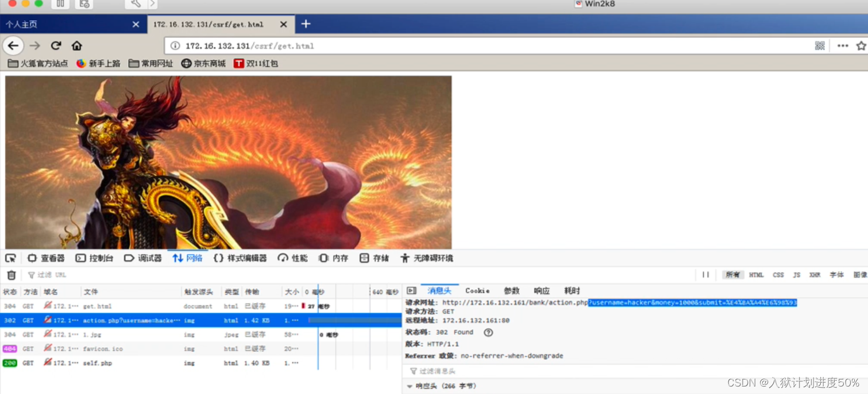Switch to the 消息头 headers tab
This screenshot has width=868, height=394.
tap(439, 291)
